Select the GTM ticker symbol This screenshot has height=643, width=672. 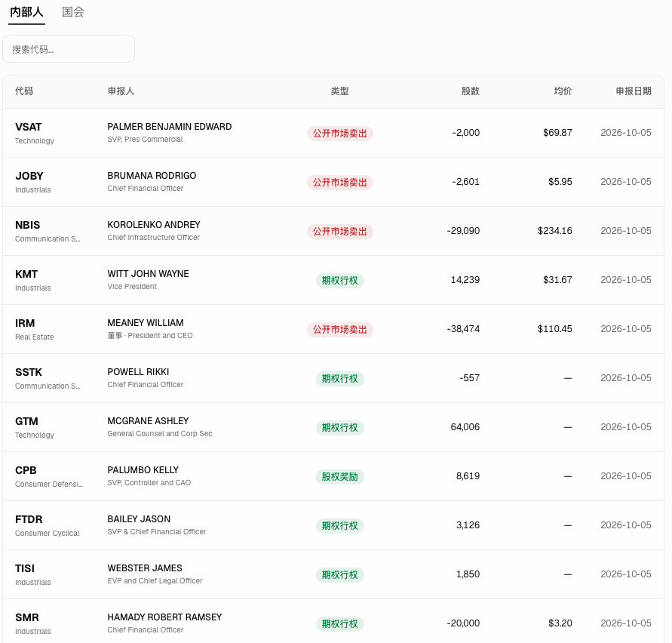26,421
